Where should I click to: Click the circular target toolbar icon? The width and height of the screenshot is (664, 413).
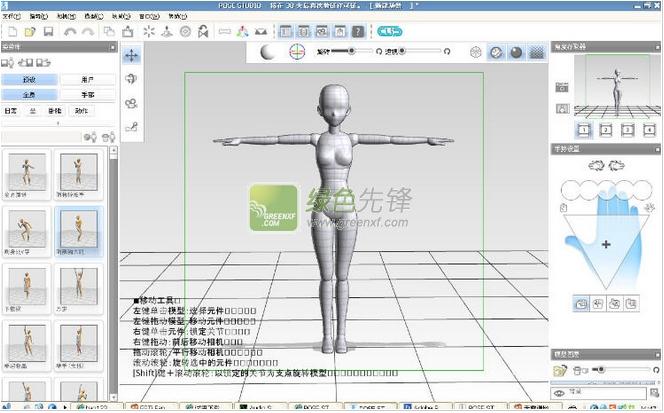[185, 31]
